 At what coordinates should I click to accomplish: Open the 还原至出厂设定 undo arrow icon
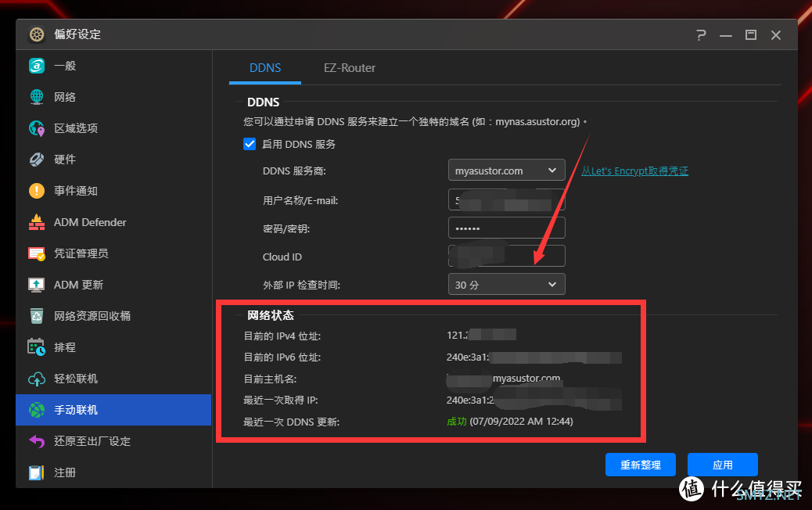[x=37, y=441]
